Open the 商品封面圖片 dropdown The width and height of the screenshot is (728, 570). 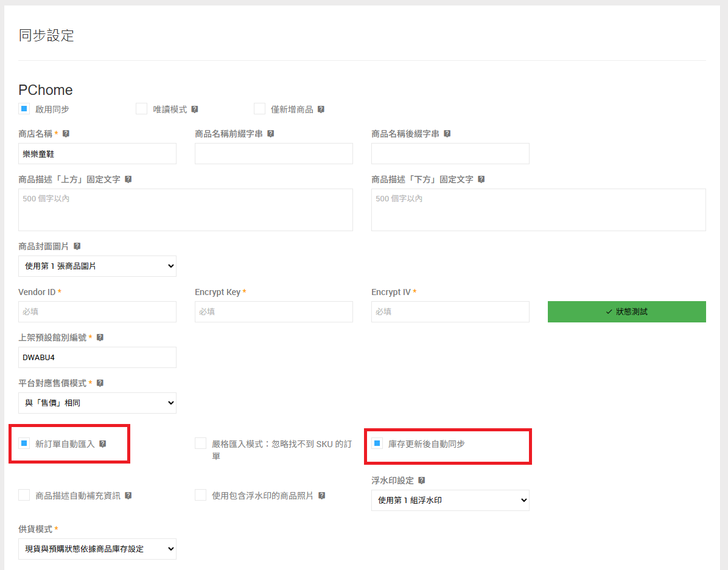pos(97,266)
